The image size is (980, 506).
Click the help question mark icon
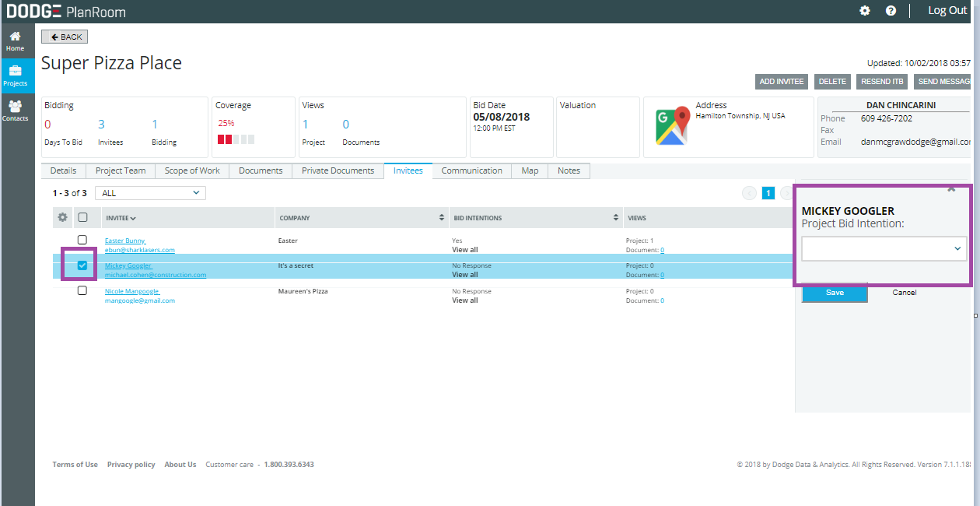coord(891,11)
